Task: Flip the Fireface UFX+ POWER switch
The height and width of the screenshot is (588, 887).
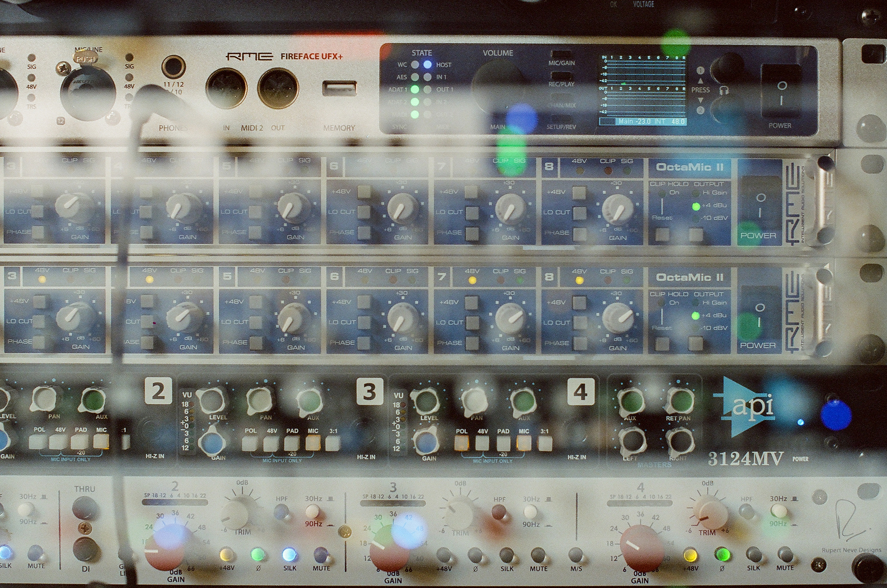Action: coord(782,92)
